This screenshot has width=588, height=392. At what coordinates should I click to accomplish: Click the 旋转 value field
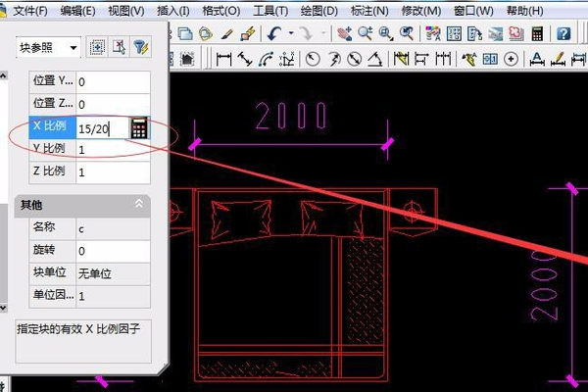point(113,251)
